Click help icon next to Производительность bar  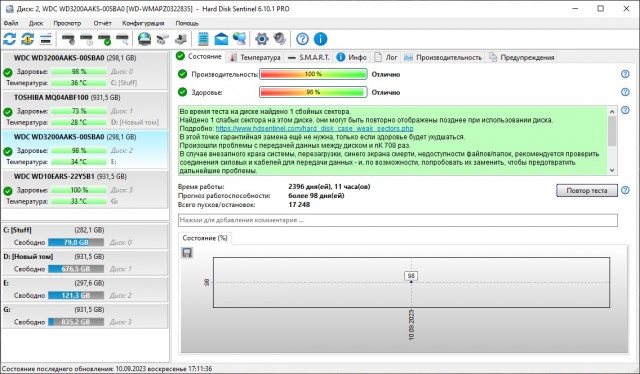[625, 74]
